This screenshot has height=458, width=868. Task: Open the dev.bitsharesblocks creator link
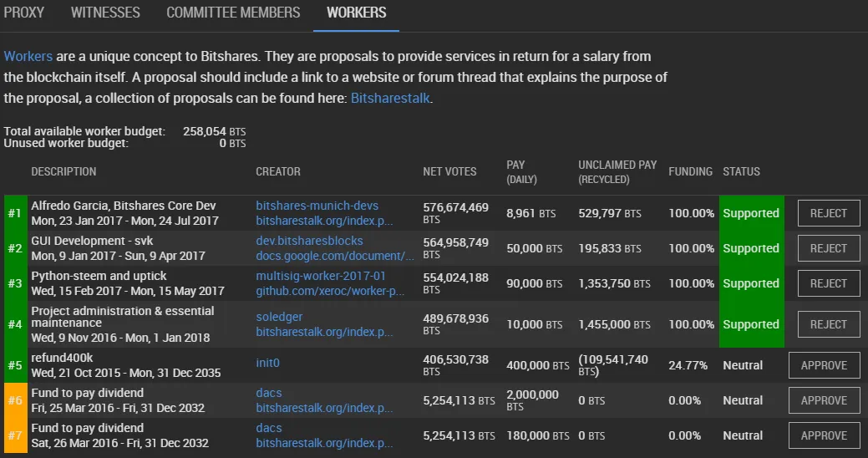point(309,241)
